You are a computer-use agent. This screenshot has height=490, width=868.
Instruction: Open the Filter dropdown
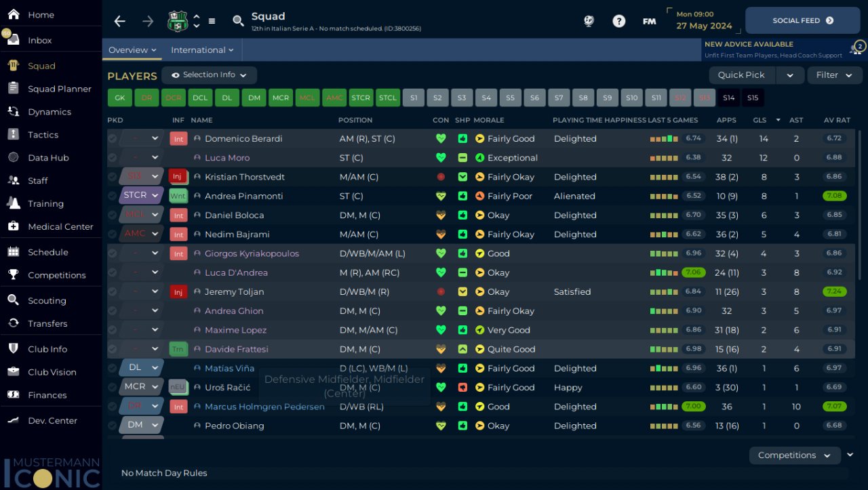[x=834, y=75]
